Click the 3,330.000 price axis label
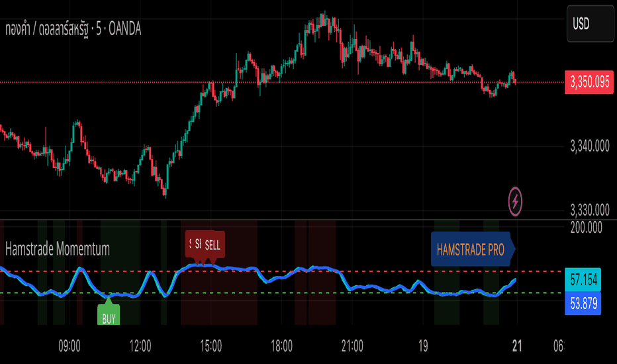The width and height of the screenshot is (617, 364). (589, 210)
